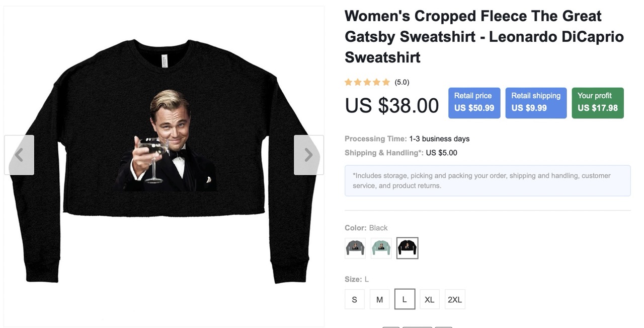
Task: Click the Retail price US $50.99 badge
Action: [x=474, y=103]
